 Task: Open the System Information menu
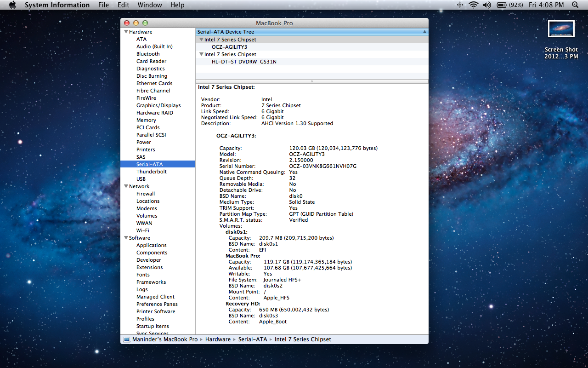click(x=57, y=5)
